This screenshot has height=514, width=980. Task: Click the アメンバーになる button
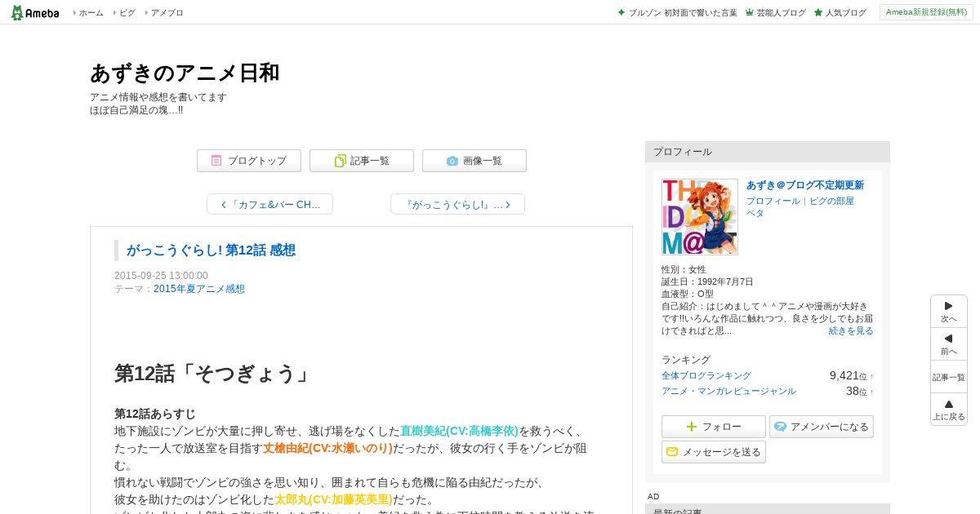tap(822, 427)
